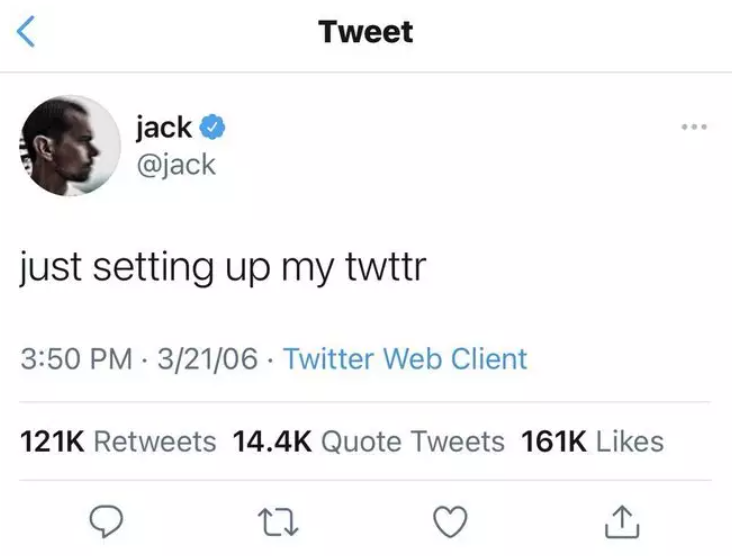Click the blue verified badge
732x556 pixels.
(213, 127)
